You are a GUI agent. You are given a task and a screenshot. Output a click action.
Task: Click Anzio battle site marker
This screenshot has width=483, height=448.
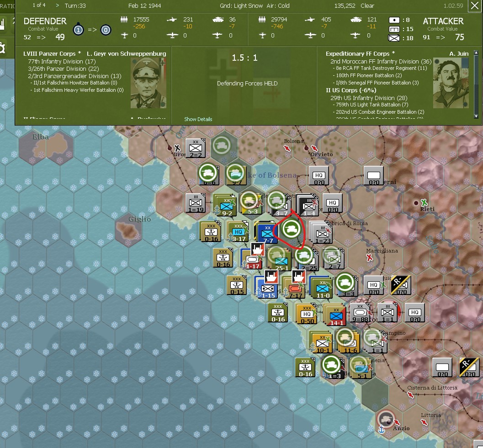385,419
